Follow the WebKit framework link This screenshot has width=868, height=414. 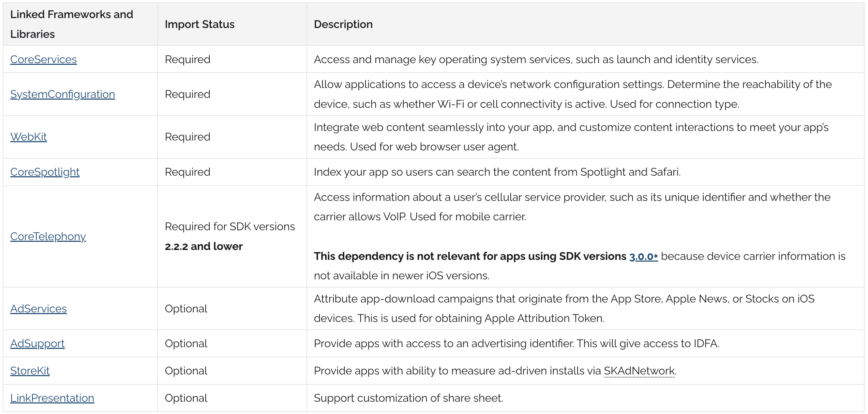pos(28,137)
